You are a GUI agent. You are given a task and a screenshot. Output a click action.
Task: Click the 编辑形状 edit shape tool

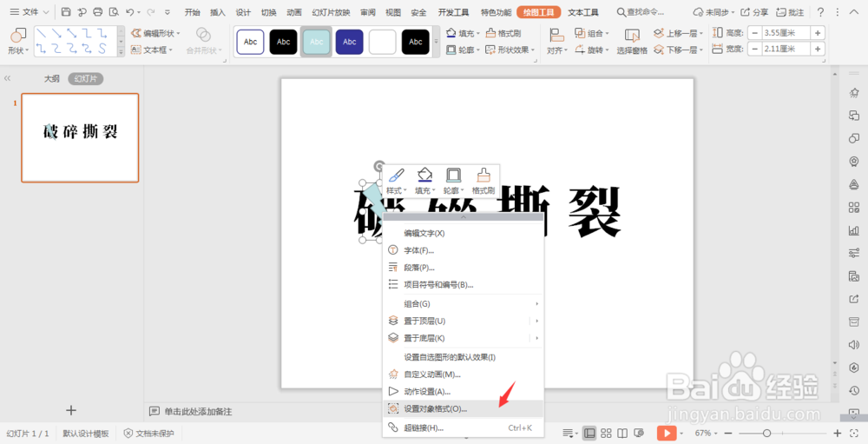(x=155, y=33)
